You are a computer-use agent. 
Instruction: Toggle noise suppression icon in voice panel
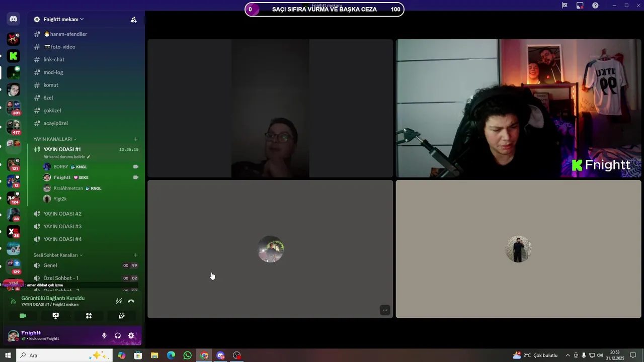(119, 301)
